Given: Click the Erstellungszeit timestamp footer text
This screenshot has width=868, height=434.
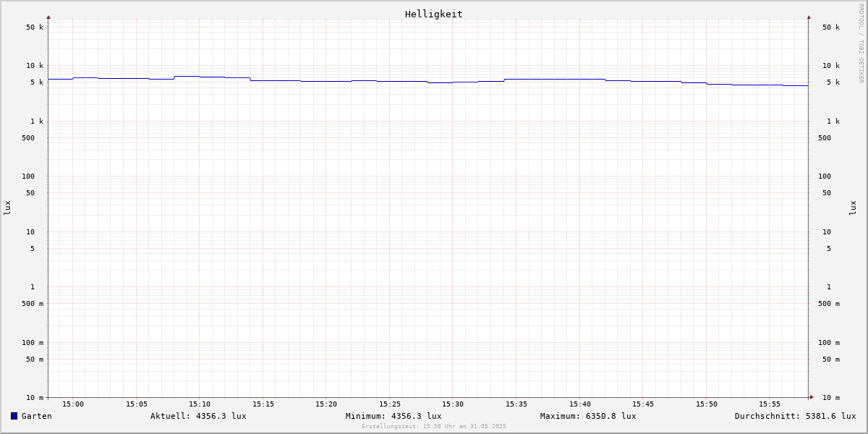Looking at the screenshot, I should (x=434, y=426).
